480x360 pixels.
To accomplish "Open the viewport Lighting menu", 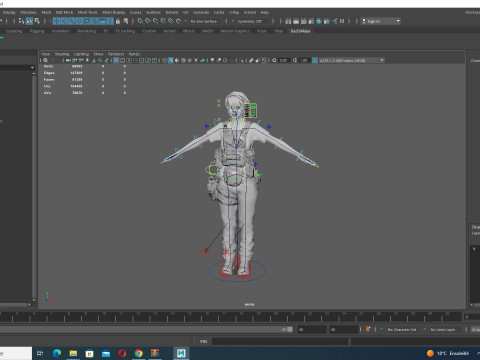I will (x=81, y=54).
